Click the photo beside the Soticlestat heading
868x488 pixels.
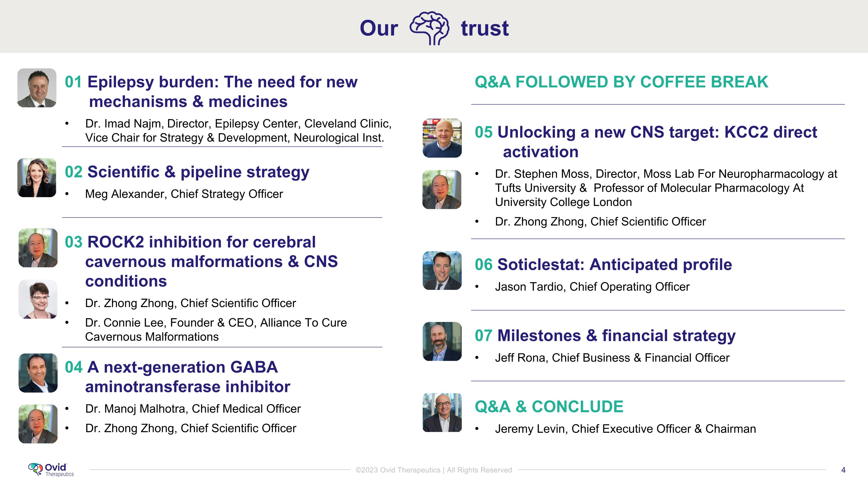point(442,270)
